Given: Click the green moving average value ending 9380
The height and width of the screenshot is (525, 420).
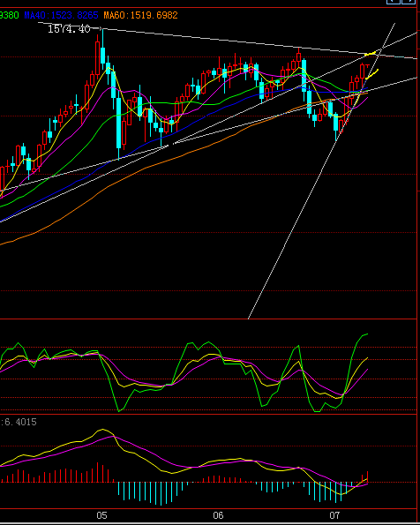Looking at the screenshot, I should tap(10, 15).
